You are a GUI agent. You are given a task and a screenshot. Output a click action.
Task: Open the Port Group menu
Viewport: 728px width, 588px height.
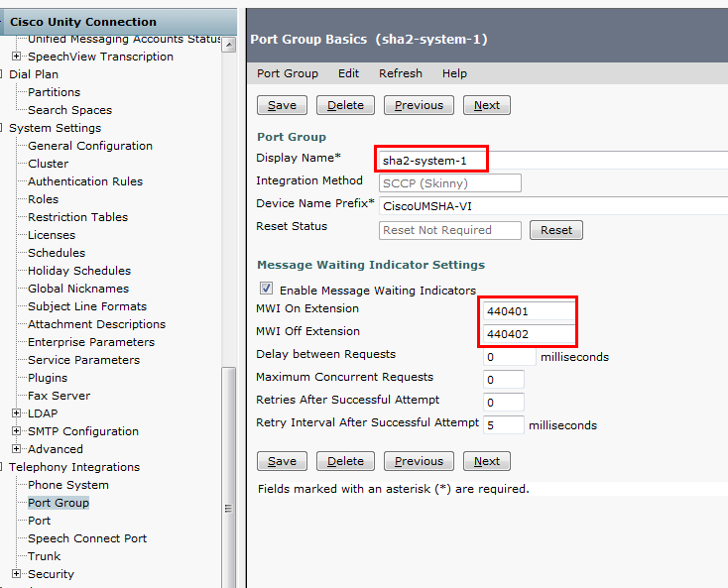(288, 73)
